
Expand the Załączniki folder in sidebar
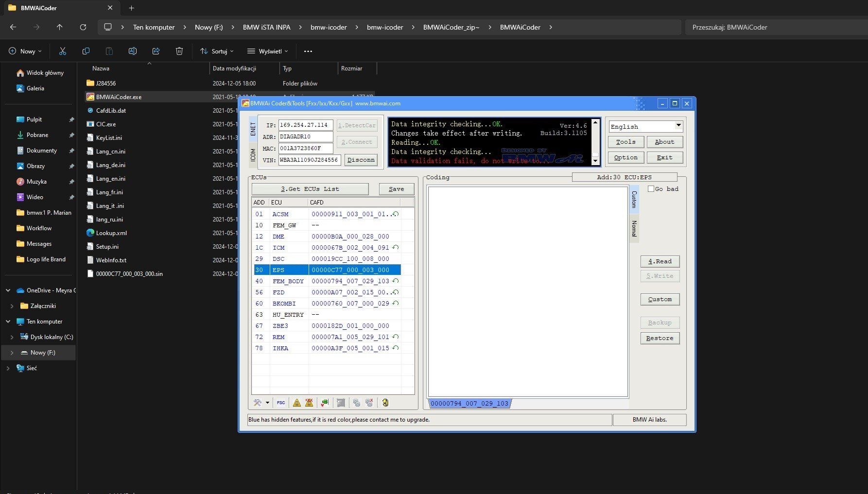(x=12, y=306)
